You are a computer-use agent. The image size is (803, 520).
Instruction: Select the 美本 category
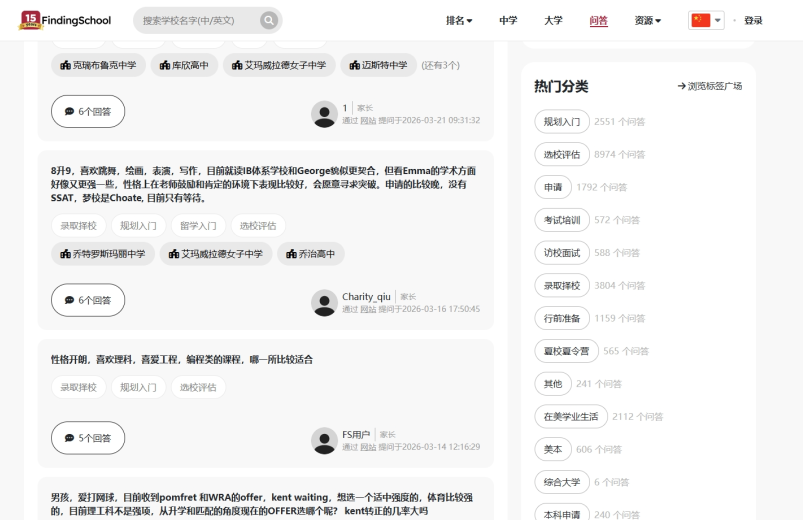coord(553,449)
